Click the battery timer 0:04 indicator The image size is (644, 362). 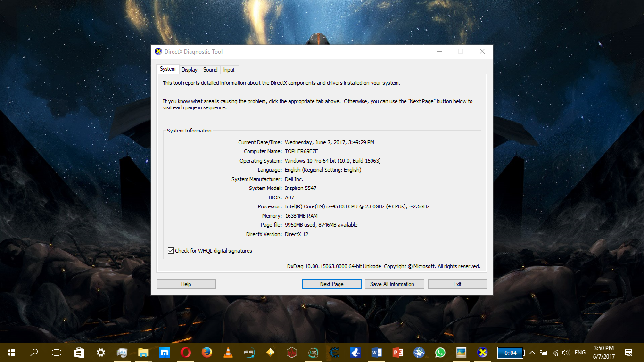[511, 353]
